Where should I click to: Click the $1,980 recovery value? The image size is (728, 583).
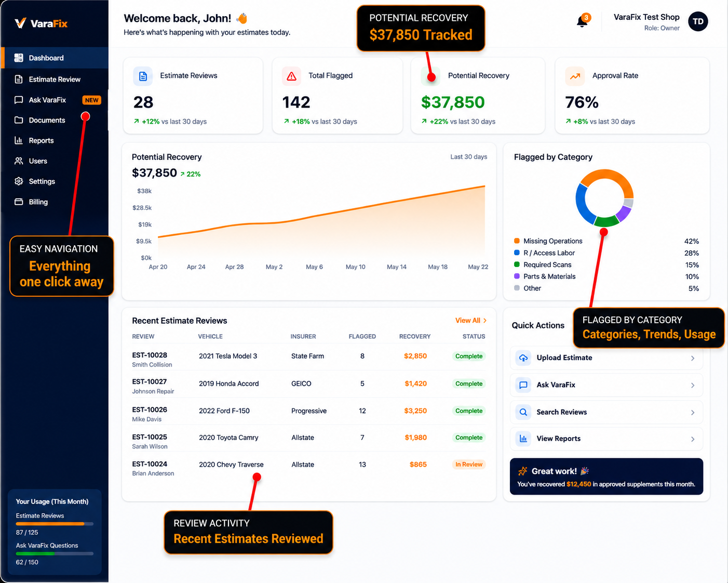pos(415,438)
